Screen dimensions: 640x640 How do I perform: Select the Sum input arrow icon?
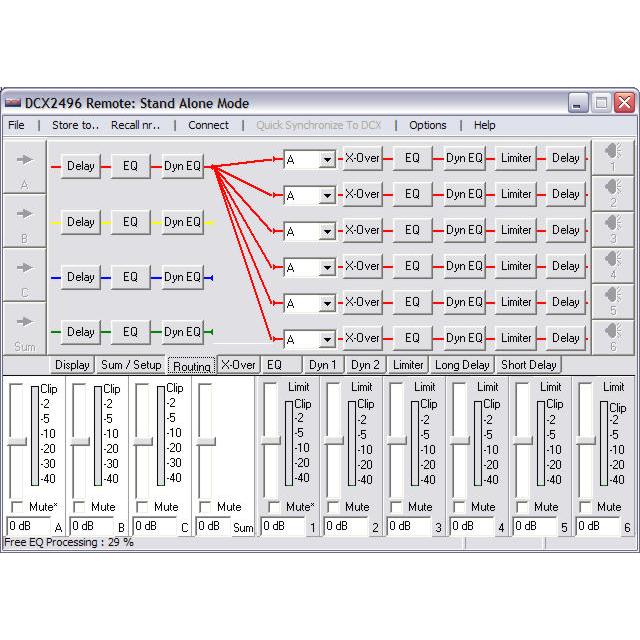(24, 322)
